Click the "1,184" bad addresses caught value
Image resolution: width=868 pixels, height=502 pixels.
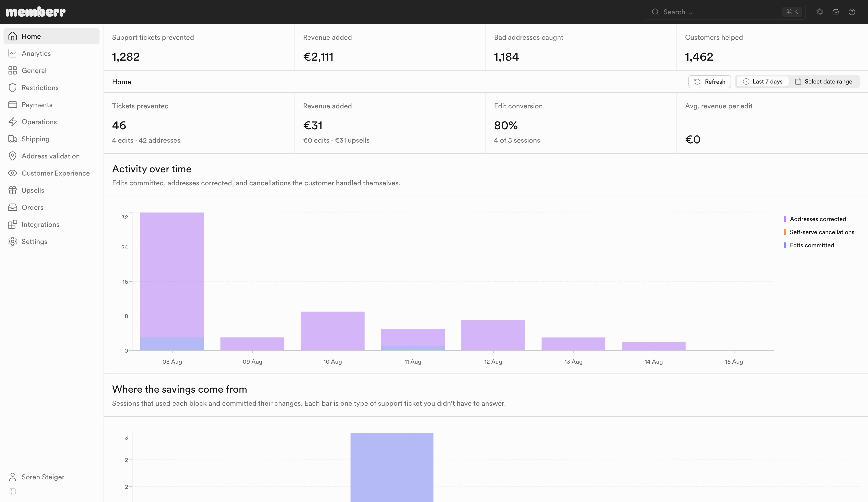click(507, 57)
